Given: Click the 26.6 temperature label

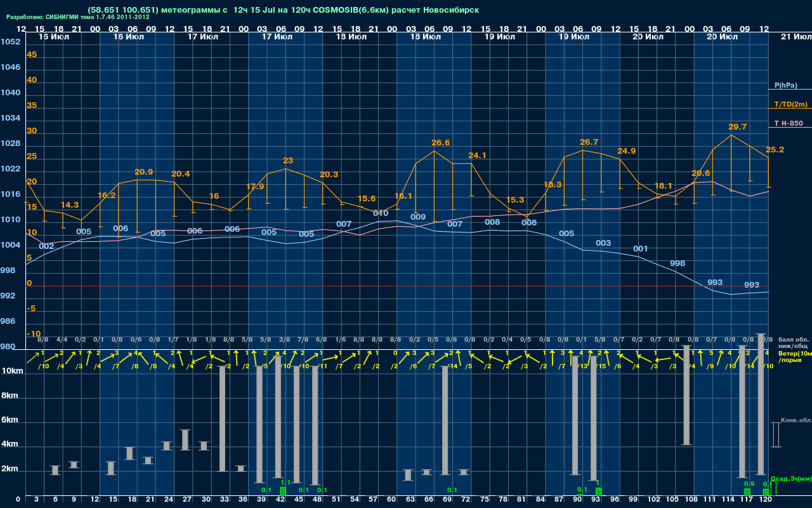Looking at the screenshot, I should 440,143.
